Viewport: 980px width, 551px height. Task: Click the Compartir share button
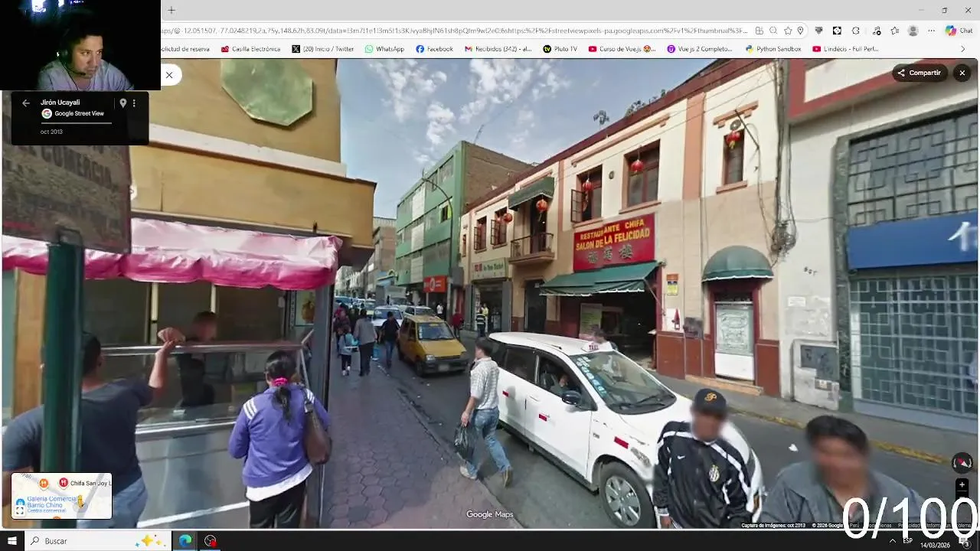pyautogui.click(x=920, y=73)
